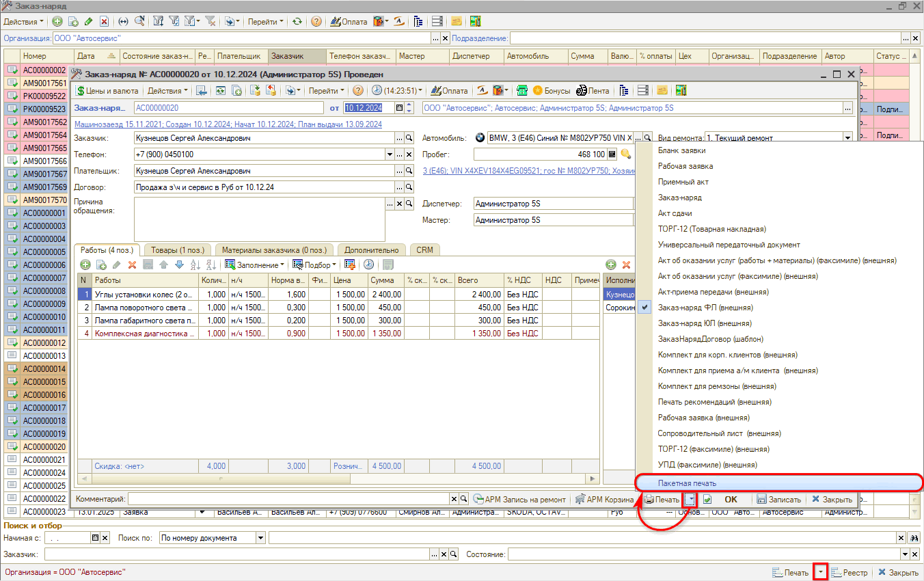
Task: Click the refresh list icon in the main toolbar
Action: [297, 22]
